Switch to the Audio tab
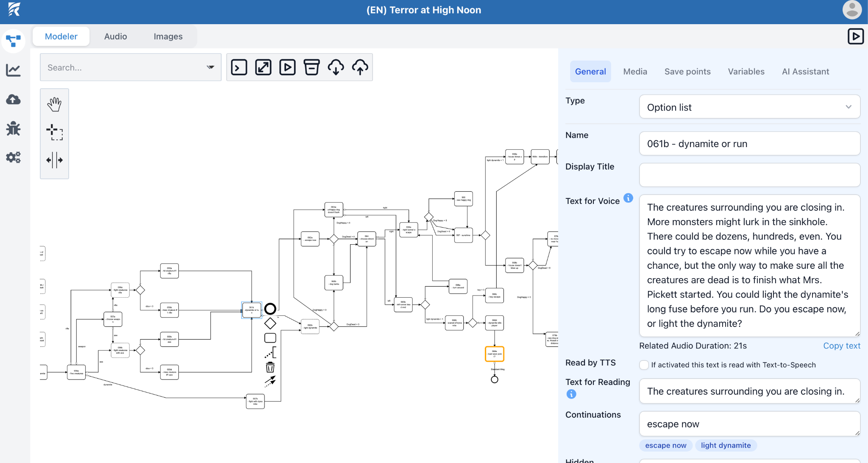Screen dimensions: 868x463 tap(116, 36)
